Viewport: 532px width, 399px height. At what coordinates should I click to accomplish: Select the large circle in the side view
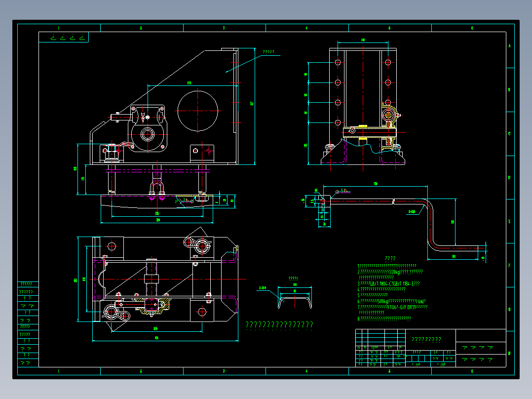[x=198, y=111]
